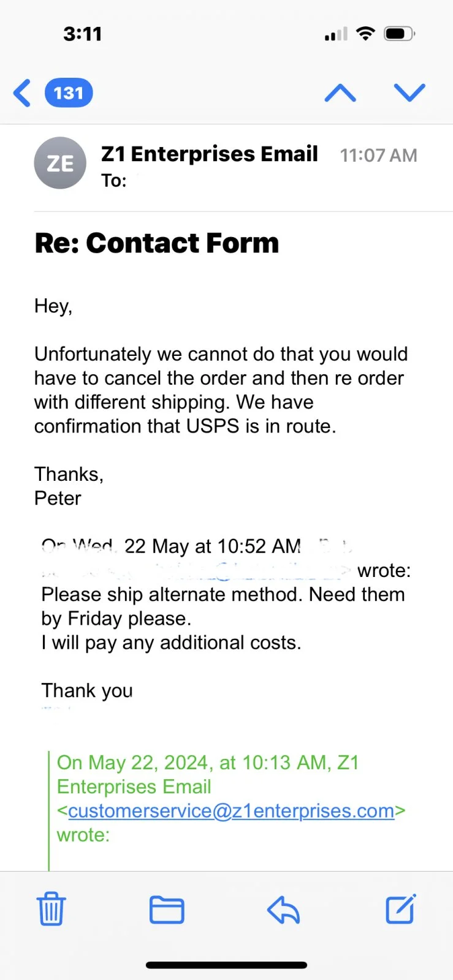This screenshot has width=453, height=980.
Task: Tap the ZE sender avatar
Action: pyautogui.click(x=60, y=163)
